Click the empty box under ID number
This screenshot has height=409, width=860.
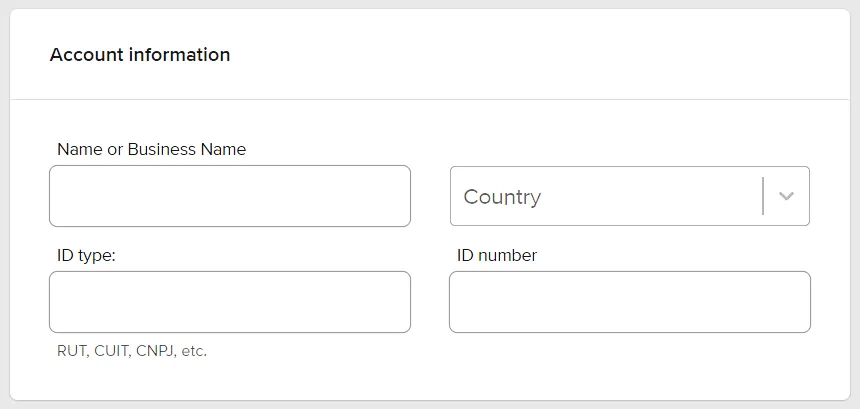(x=630, y=302)
